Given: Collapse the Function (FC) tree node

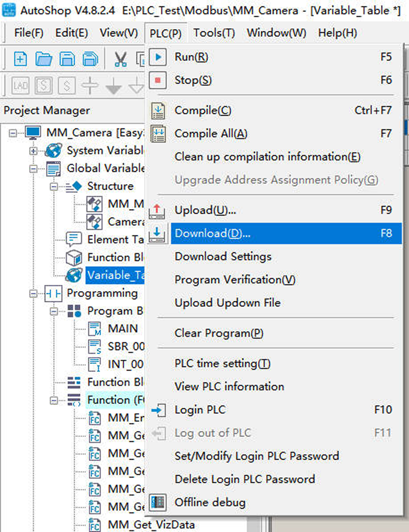Looking at the screenshot, I should point(53,401).
